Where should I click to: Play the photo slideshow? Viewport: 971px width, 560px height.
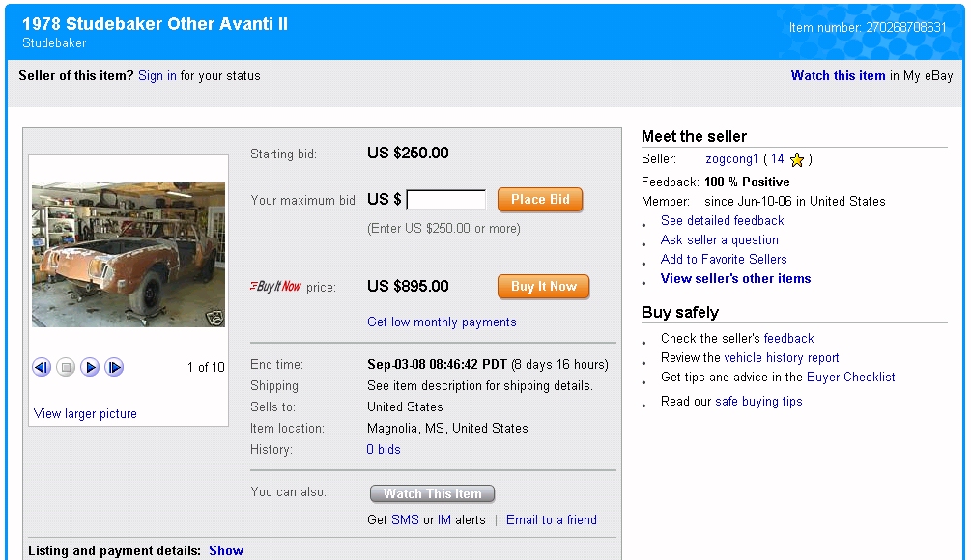90,367
